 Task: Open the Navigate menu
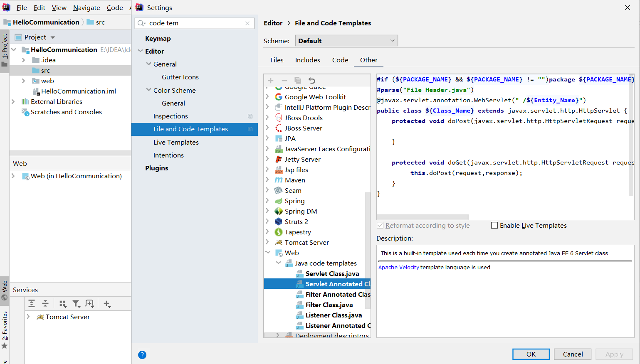86,7
